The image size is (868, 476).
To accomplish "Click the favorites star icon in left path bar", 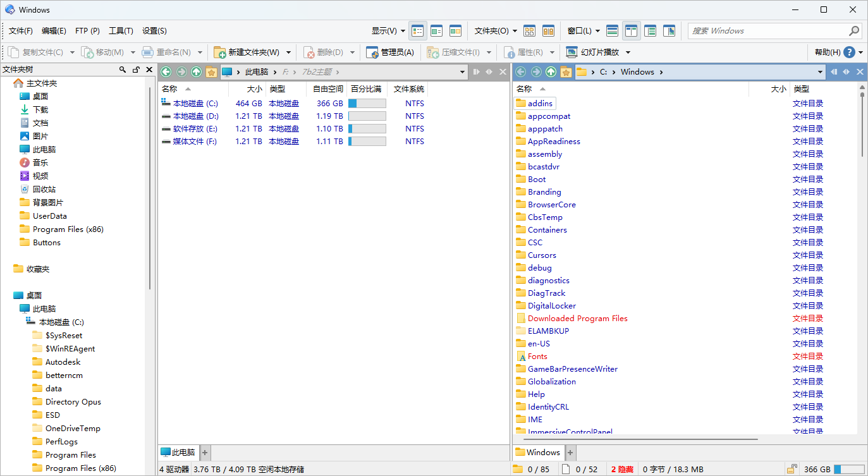I will [212, 71].
